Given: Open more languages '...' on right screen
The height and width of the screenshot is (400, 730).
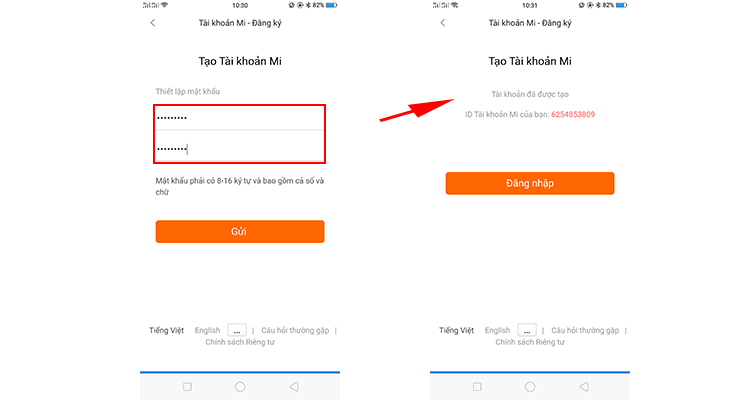Looking at the screenshot, I should 527,330.
